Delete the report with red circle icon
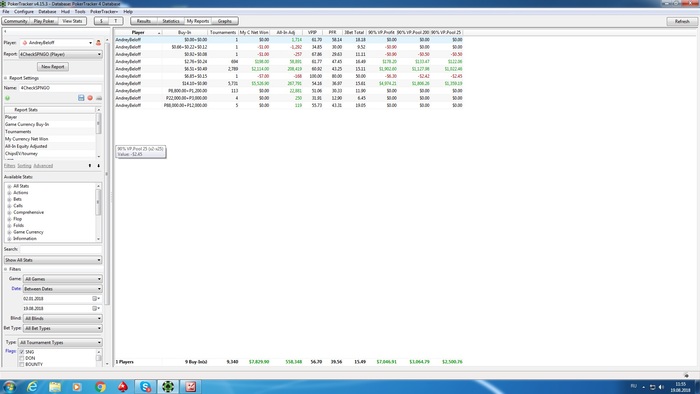Viewport: 700px width, 394px height. click(90, 98)
